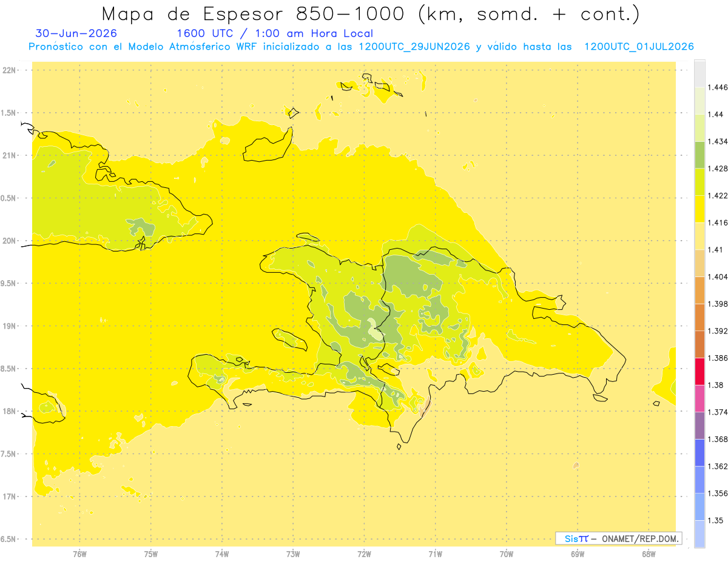The image size is (728, 562).
Task: Click the legend value "1.404"
Action: click(717, 276)
